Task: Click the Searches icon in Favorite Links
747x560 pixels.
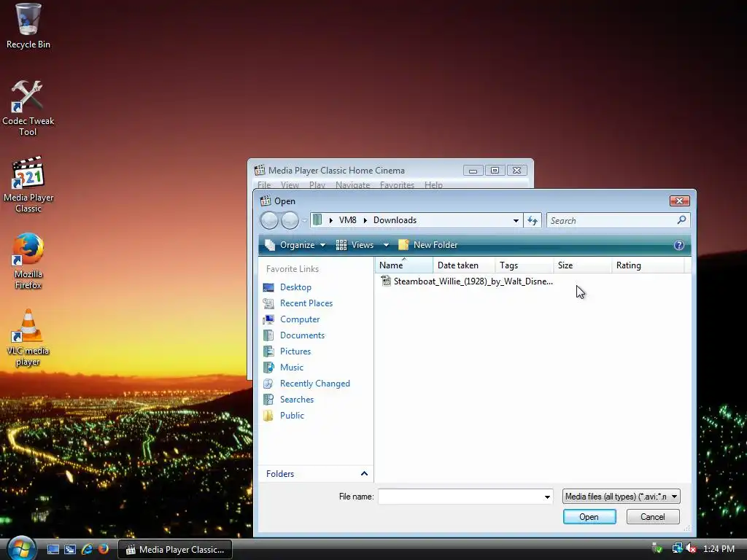Action: [268, 400]
